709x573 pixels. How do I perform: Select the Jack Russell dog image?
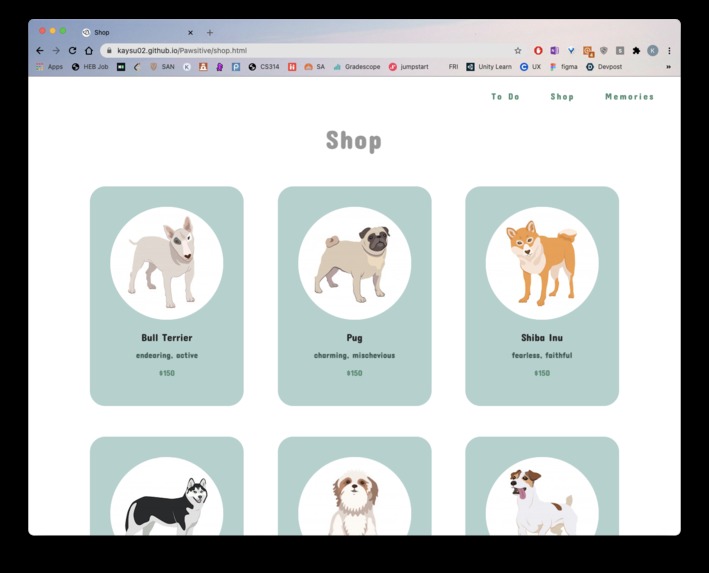point(542,497)
